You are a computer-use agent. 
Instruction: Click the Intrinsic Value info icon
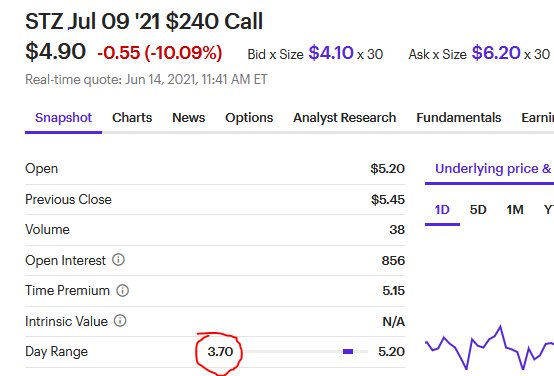120,321
